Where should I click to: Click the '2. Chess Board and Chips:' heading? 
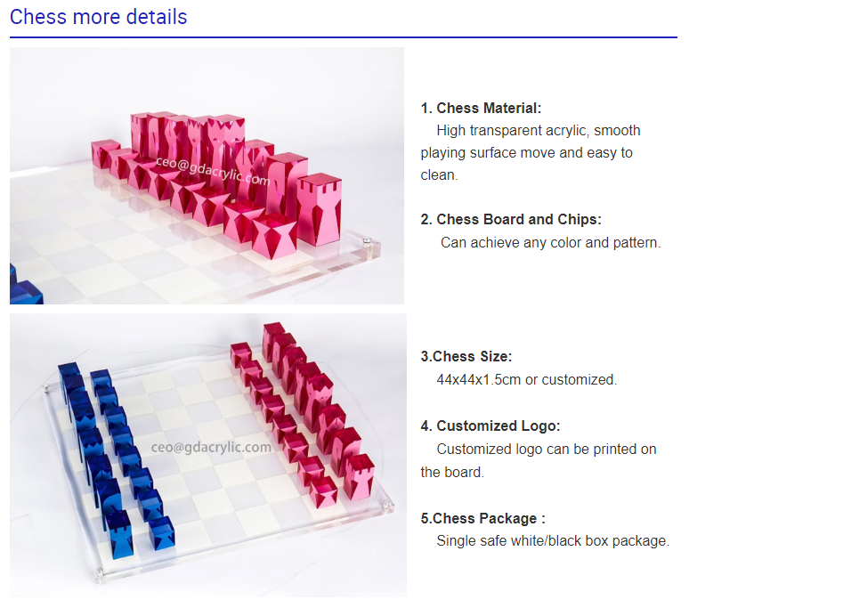pos(511,219)
